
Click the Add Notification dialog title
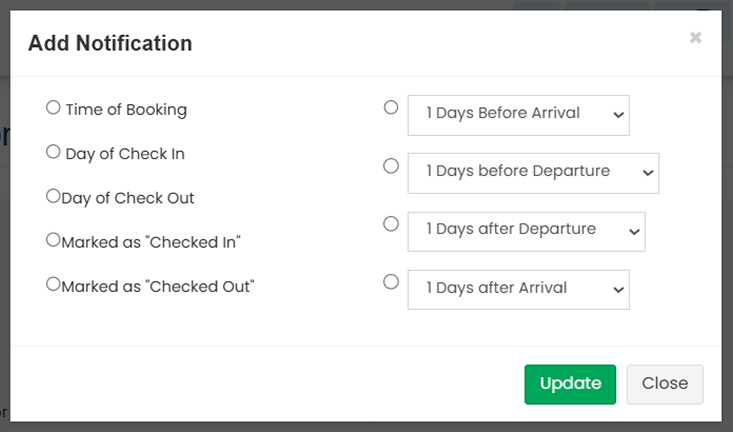tap(110, 43)
